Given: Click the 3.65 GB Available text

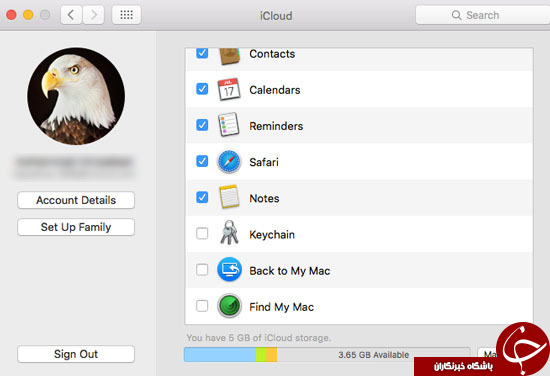Looking at the screenshot, I should [x=374, y=355].
